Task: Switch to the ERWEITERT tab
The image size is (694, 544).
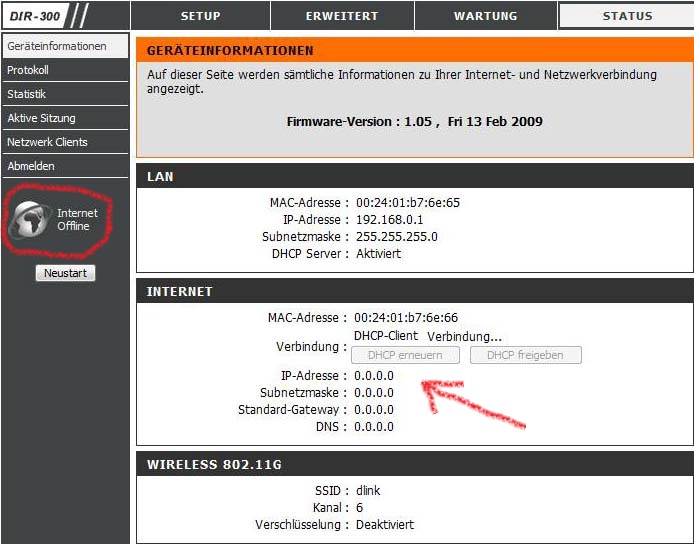Action: point(342,16)
